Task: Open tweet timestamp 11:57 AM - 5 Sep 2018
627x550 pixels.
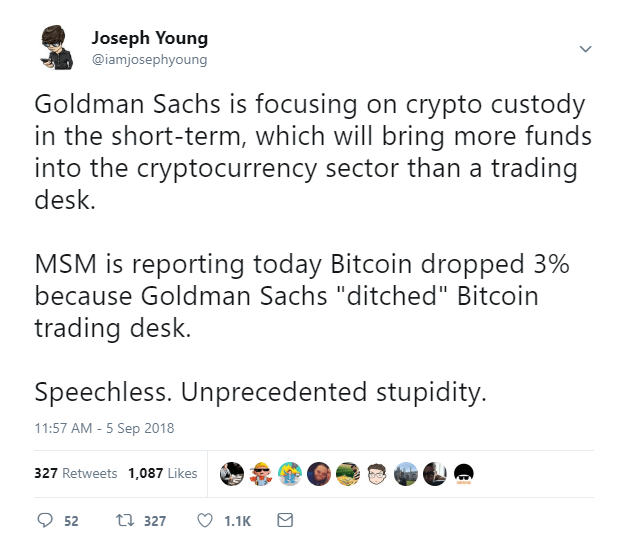Action: 105,428
